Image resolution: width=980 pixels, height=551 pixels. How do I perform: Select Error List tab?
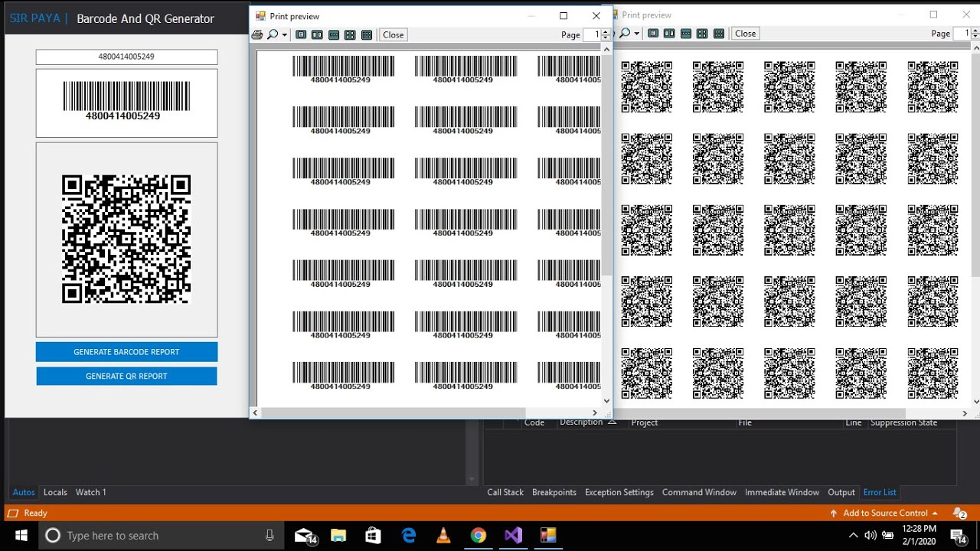click(x=880, y=492)
